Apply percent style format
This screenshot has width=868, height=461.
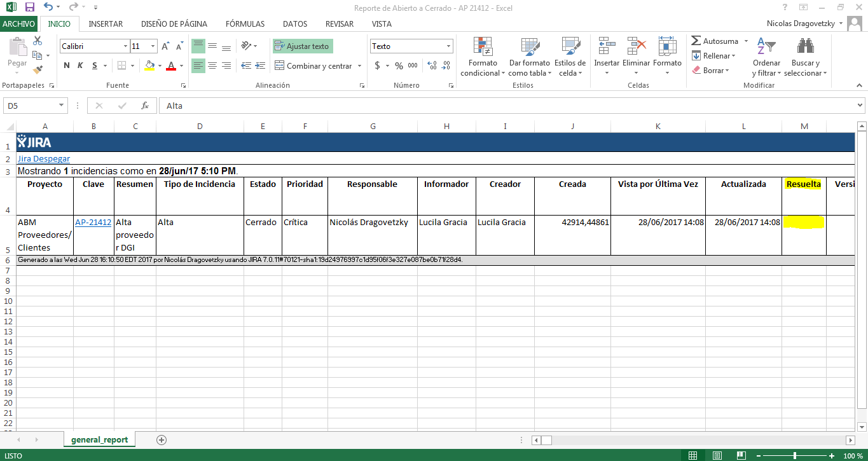point(399,65)
